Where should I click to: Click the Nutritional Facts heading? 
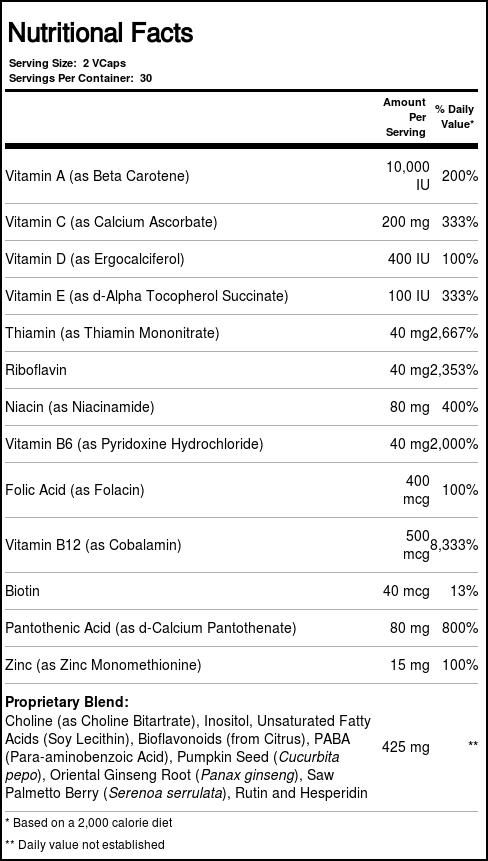(100, 33)
